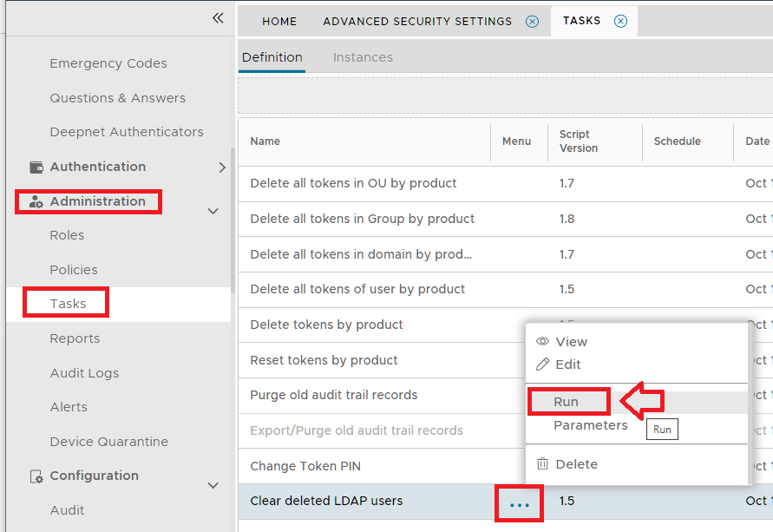Go to Device Quarantine page

tap(108, 442)
